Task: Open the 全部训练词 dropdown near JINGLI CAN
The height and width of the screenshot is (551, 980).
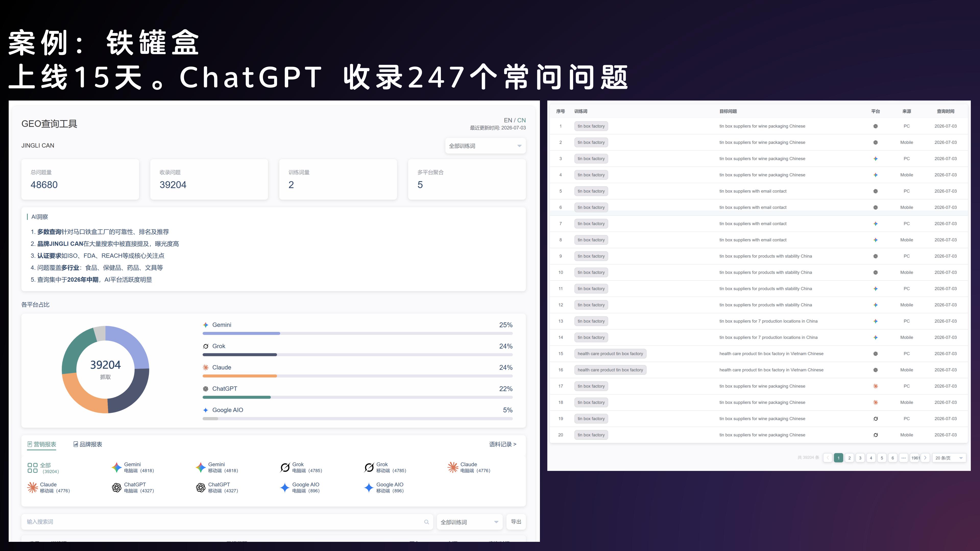Action: coord(486,146)
